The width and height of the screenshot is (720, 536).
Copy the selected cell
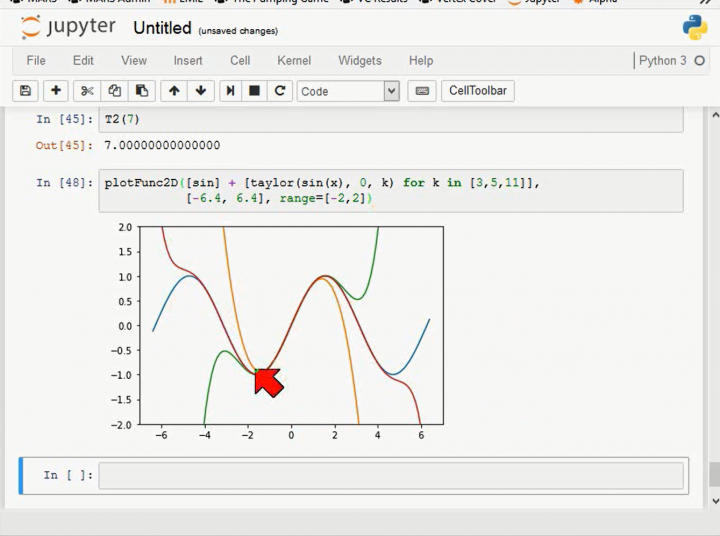114,91
